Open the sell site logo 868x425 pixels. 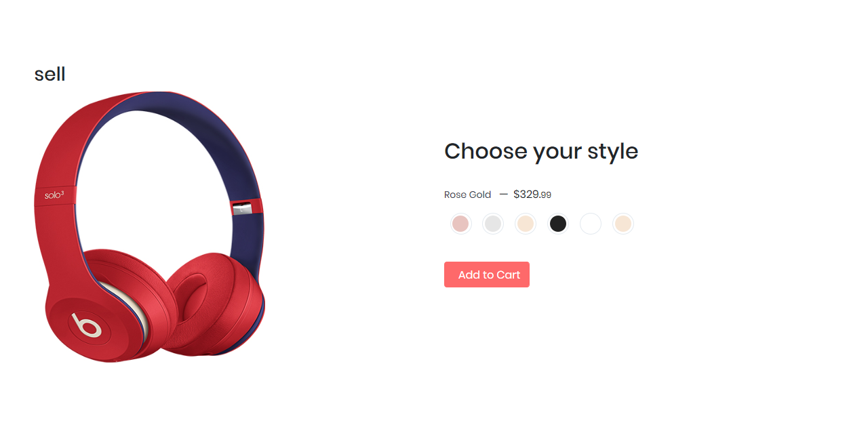click(x=50, y=74)
